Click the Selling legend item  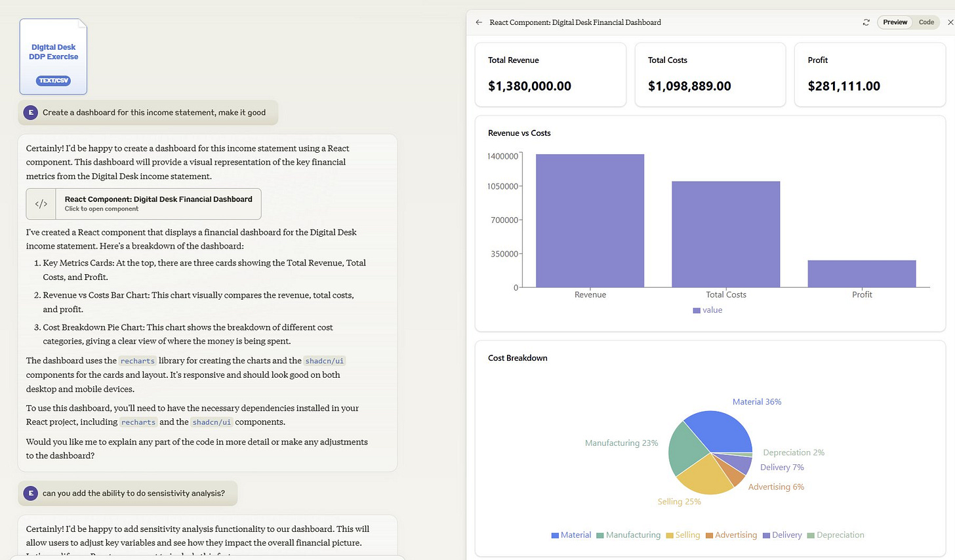(683, 535)
